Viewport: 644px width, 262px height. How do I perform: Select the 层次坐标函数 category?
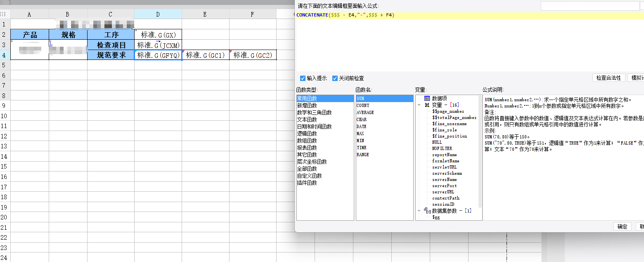pos(312,162)
